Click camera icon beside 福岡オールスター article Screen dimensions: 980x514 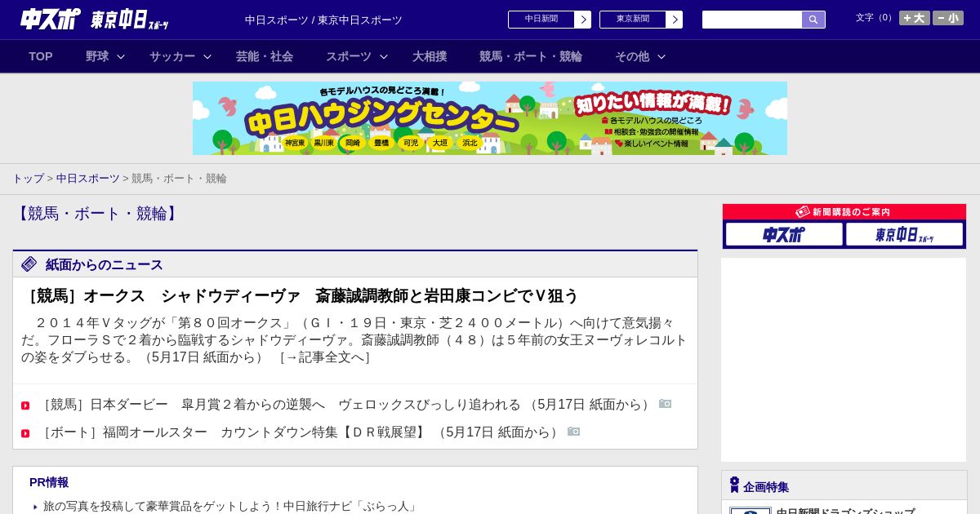[574, 432]
